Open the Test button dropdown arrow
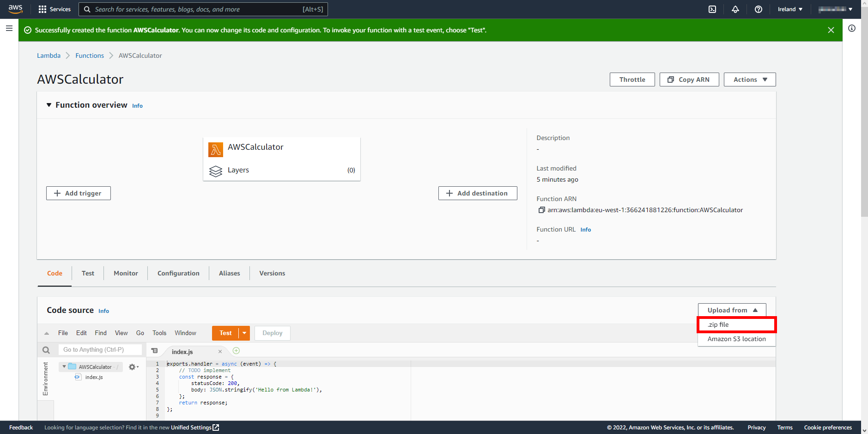 pyautogui.click(x=244, y=333)
